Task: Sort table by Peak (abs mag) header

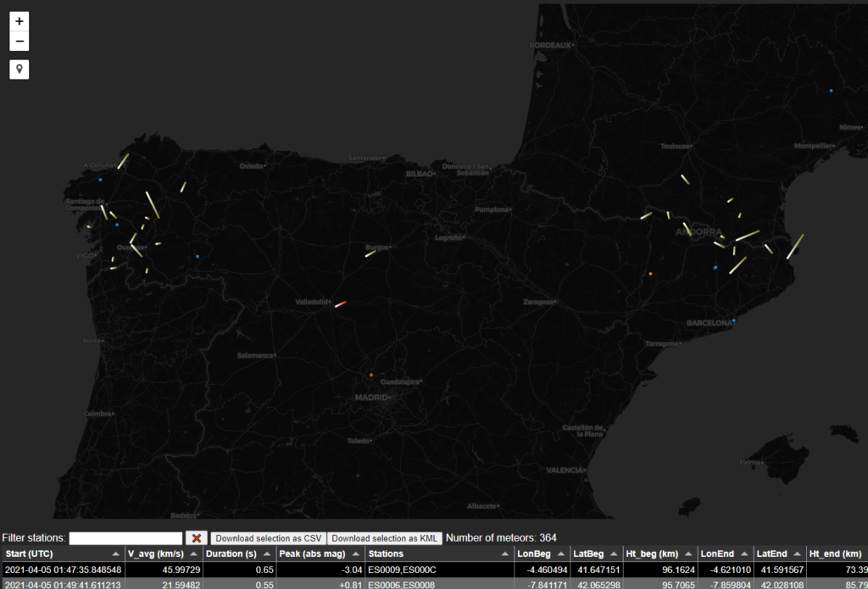Action: coord(320,553)
